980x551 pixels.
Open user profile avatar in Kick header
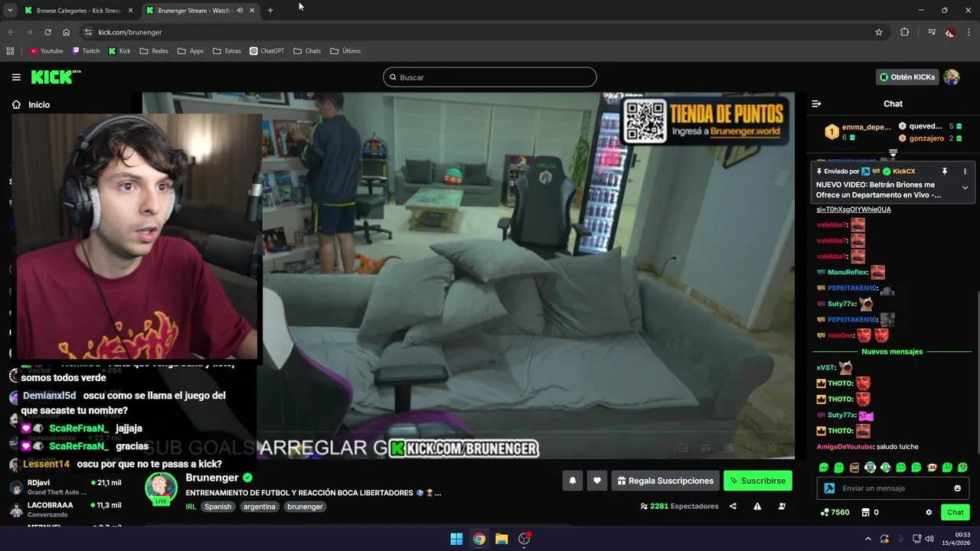(952, 77)
